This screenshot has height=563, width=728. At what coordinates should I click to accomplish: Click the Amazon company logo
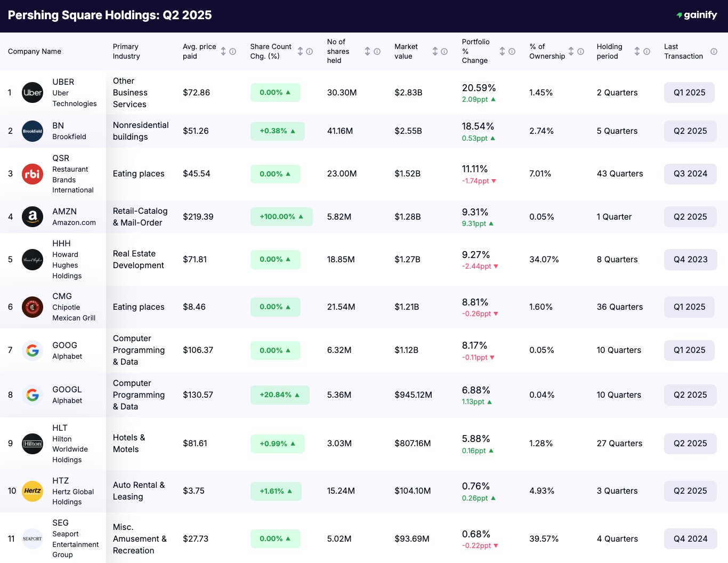33,217
